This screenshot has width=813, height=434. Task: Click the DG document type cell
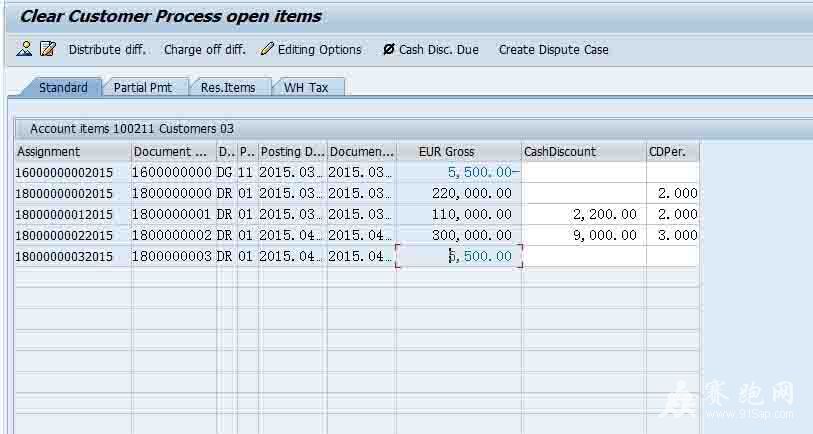[x=225, y=172]
